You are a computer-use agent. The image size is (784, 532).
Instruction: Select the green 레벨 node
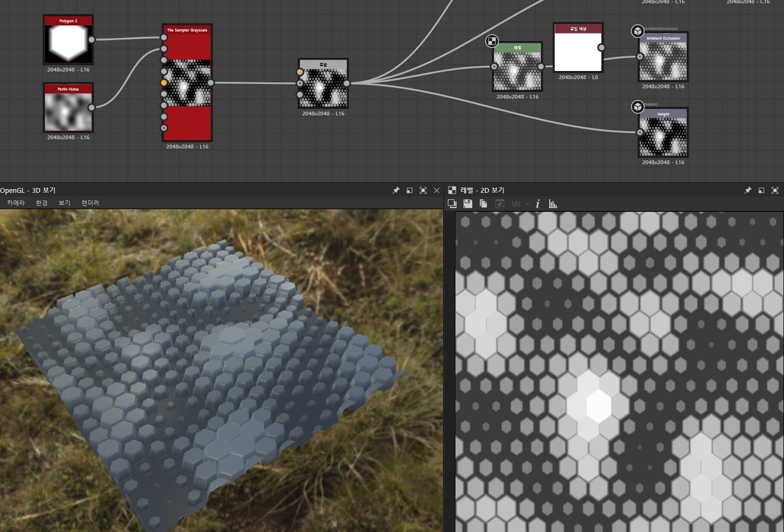(517, 67)
